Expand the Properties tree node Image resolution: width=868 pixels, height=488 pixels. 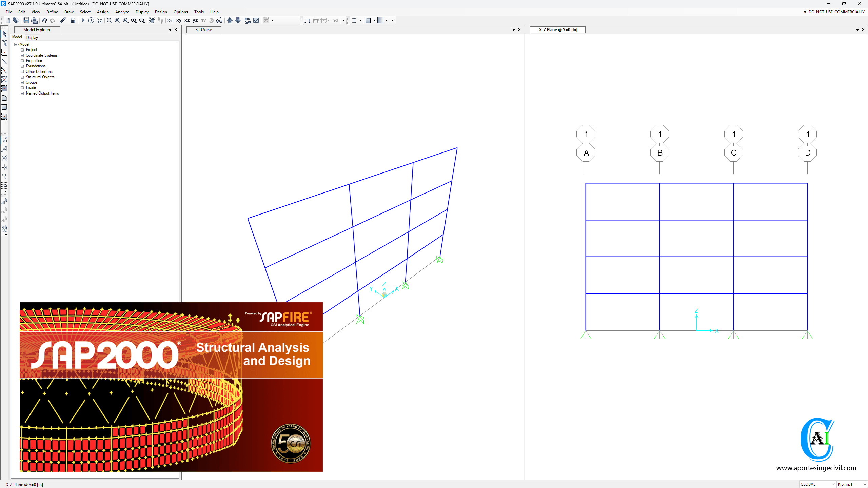pos(22,61)
